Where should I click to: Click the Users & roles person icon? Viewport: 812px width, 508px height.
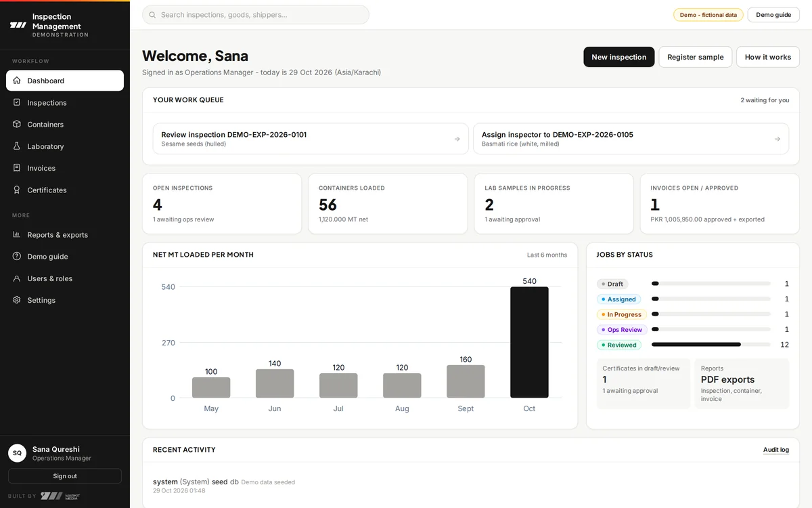coord(17,278)
